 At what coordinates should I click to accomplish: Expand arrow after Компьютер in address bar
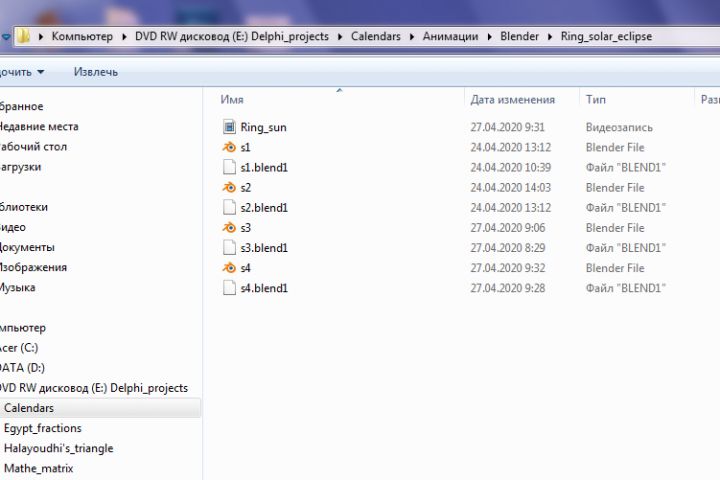(124, 37)
